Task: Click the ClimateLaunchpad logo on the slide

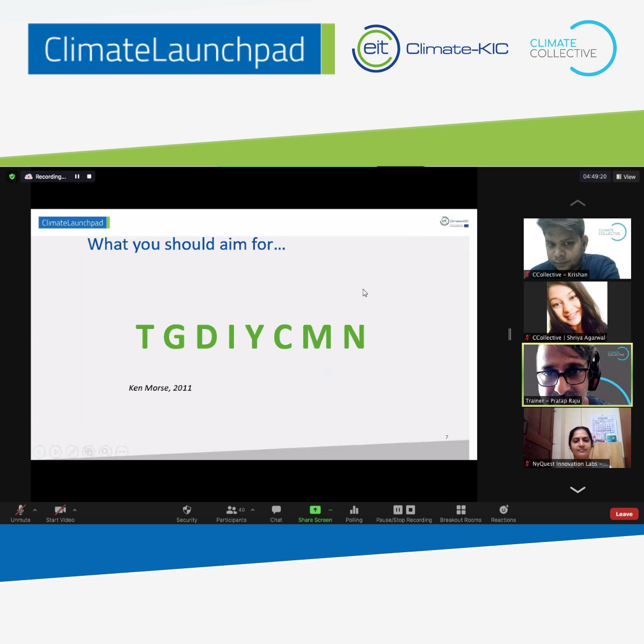Action: pos(74,223)
